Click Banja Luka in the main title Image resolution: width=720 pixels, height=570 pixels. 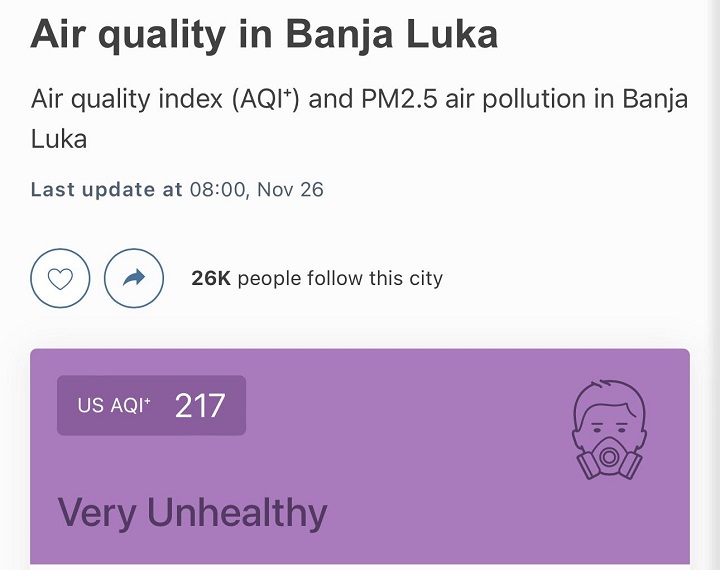pos(392,34)
